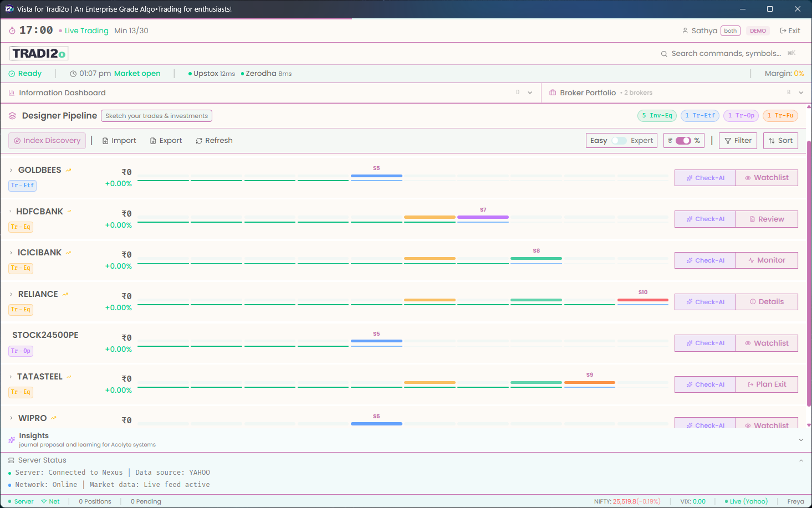The height and width of the screenshot is (508, 812).
Task: Select the Index Discovery compass icon
Action: click(16, 141)
